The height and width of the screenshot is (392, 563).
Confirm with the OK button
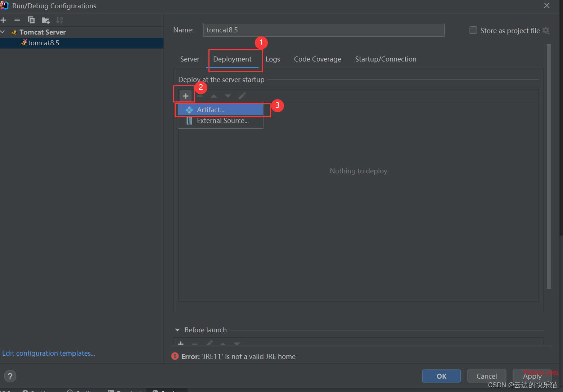click(441, 376)
